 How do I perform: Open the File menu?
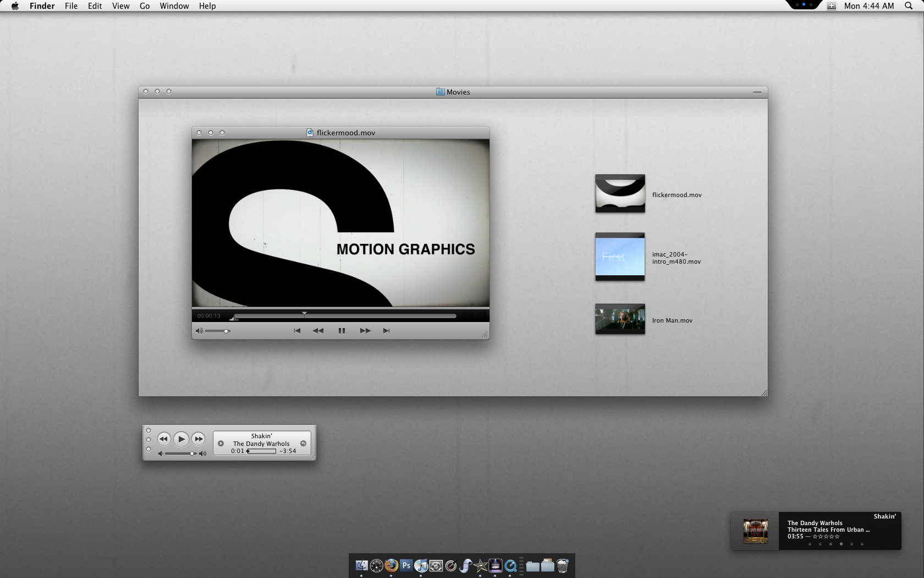tap(71, 6)
